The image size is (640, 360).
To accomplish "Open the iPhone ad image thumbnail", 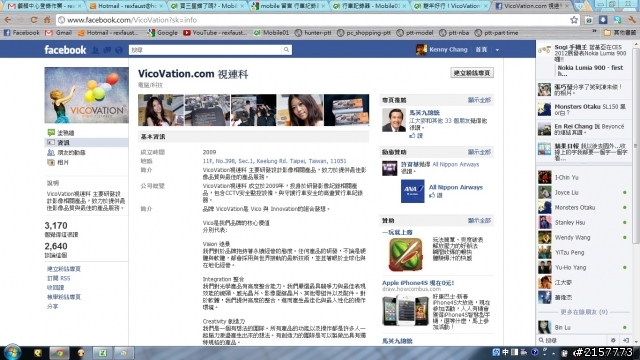I will coord(405,310).
